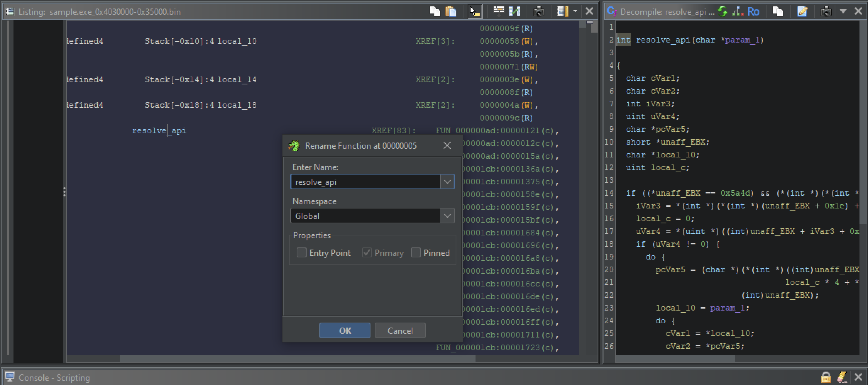868x385 pixels.
Task: Open the diff view icon in Listing toolbar
Action: (515, 11)
